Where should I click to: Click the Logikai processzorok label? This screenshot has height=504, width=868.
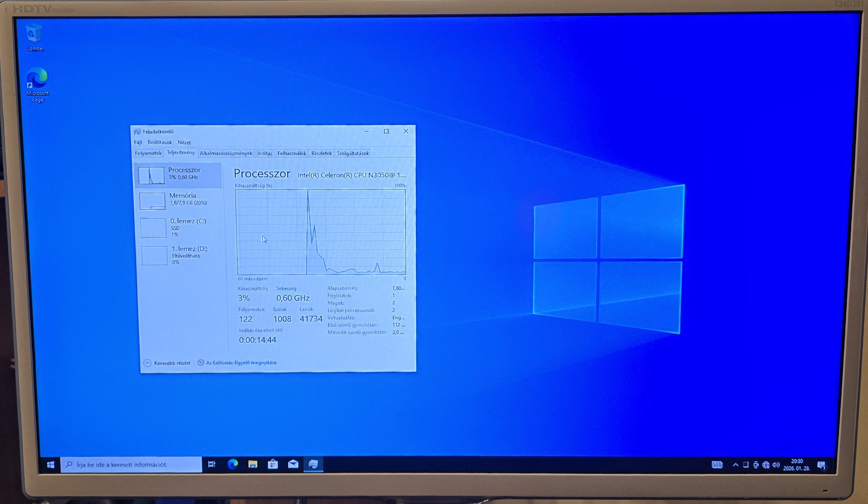click(x=351, y=310)
